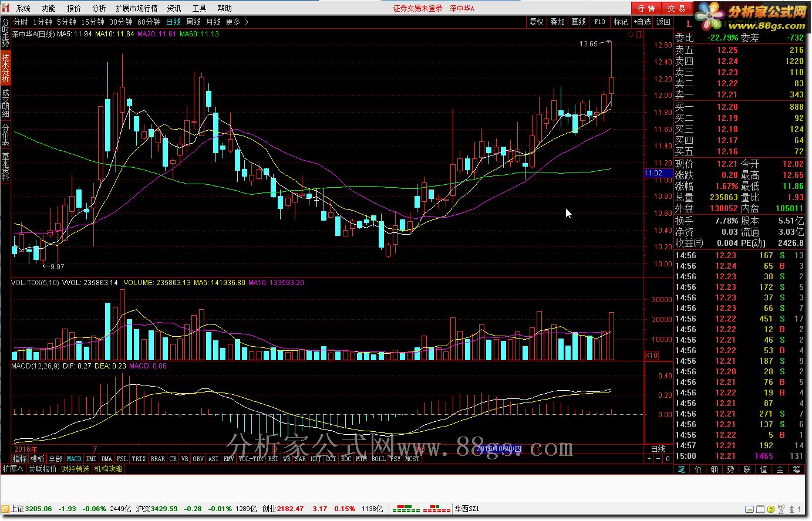This screenshot has height=521, width=812.
Task: Click the 叠加 overlay button
Action: [x=557, y=22]
